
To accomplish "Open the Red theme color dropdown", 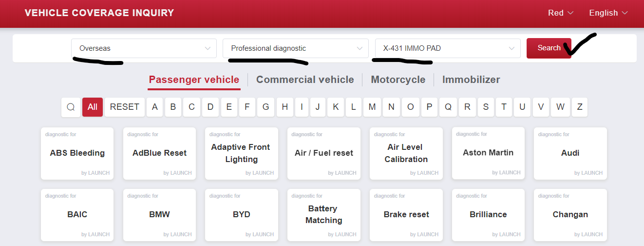I will click(x=561, y=13).
